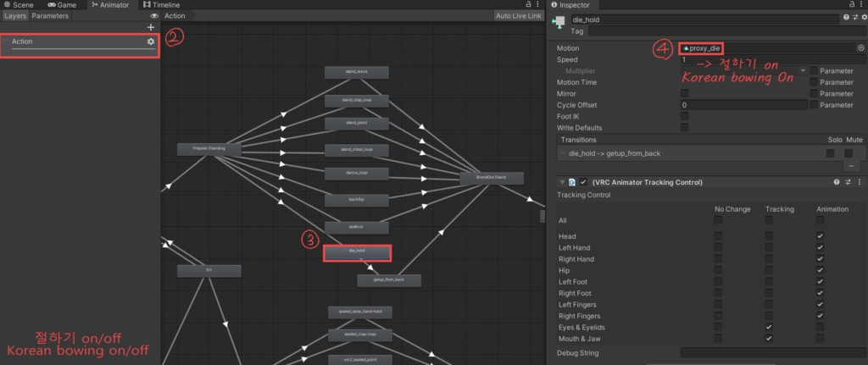Image resolution: width=868 pixels, height=365 pixels.
Task: Open presets for the die_hold state
Action: pos(855,18)
